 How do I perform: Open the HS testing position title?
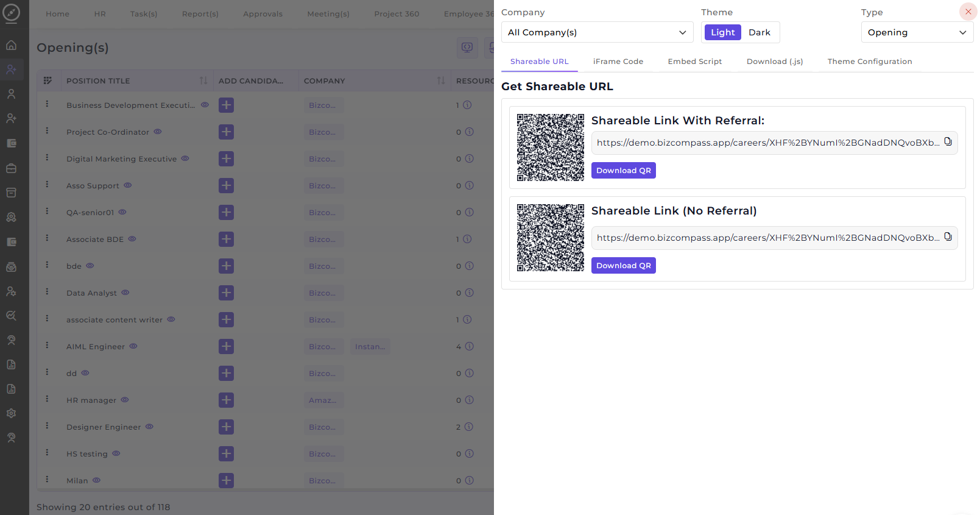[x=87, y=454]
